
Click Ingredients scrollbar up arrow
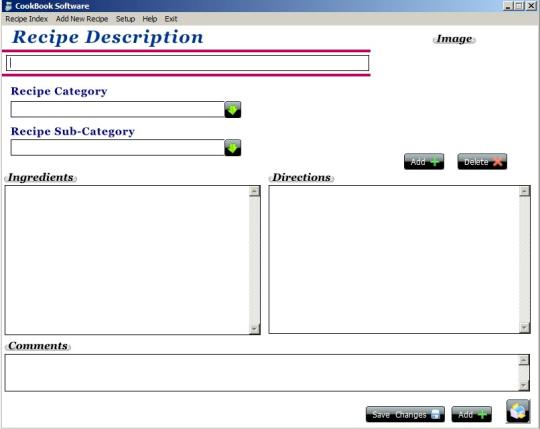(x=255, y=191)
